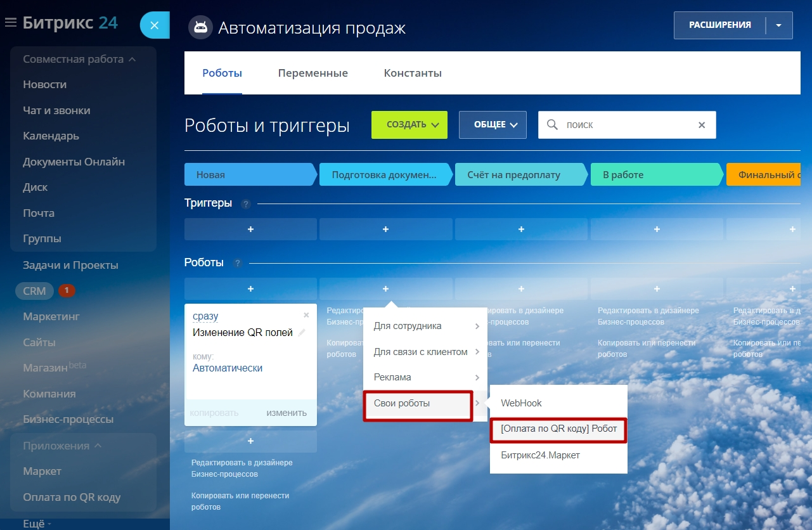
Task: Click копировать on the robot card
Action: pos(214,413)
